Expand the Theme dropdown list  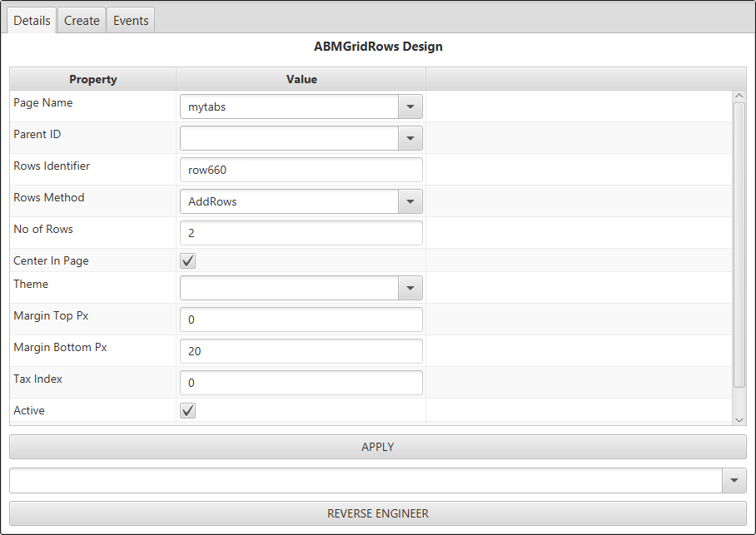pos(410,288)
